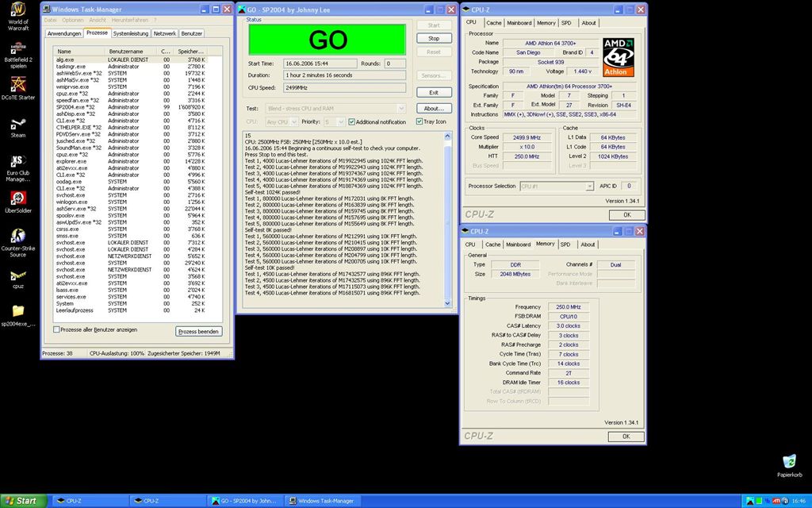The image size is (812, 508).
Task: Select the DCoTE Starter desktop icon
Action: point(18,88)
